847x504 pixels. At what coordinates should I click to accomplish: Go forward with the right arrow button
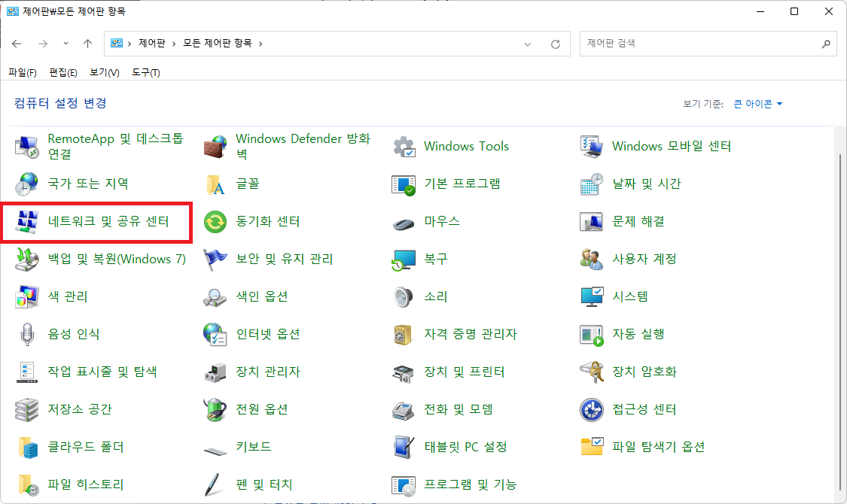[43, 44]
